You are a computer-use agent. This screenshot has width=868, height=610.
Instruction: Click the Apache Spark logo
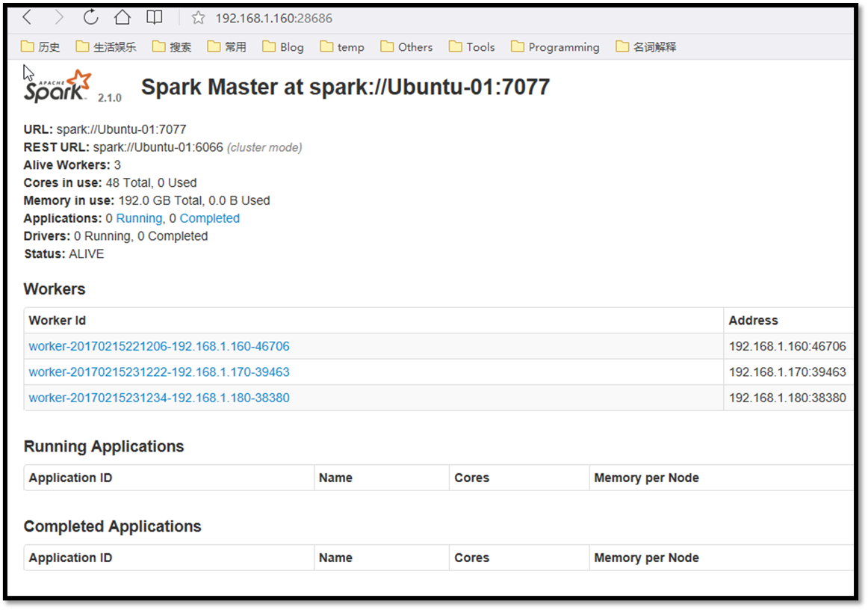tap(57, 87)
